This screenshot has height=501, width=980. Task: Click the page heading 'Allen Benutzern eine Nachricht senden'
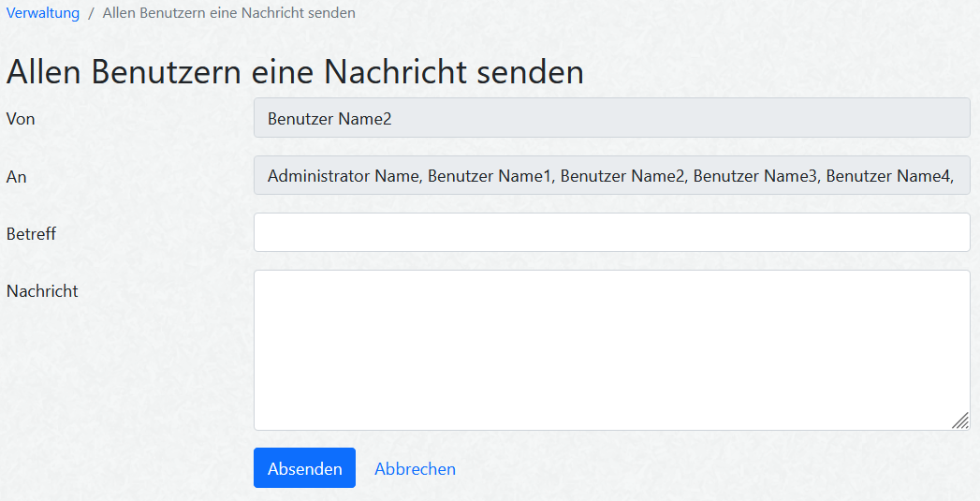[x=295, y=72]
